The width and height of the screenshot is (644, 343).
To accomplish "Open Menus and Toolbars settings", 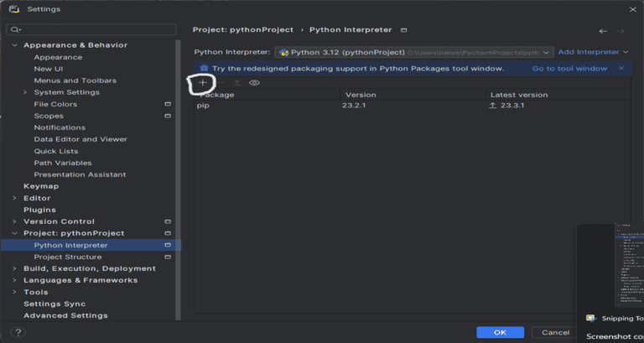I will (x=75, y=81).
